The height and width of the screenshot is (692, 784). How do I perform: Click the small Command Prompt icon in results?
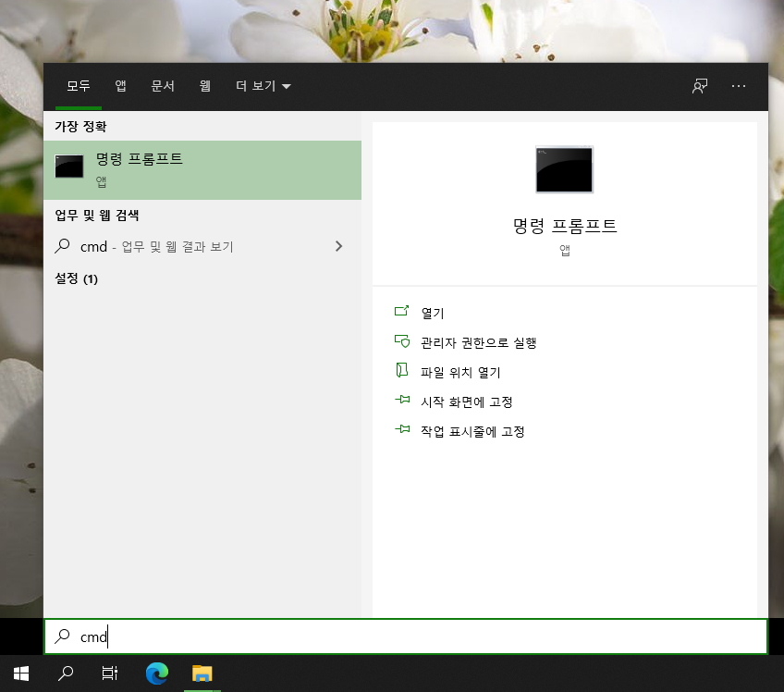point(69,167)
